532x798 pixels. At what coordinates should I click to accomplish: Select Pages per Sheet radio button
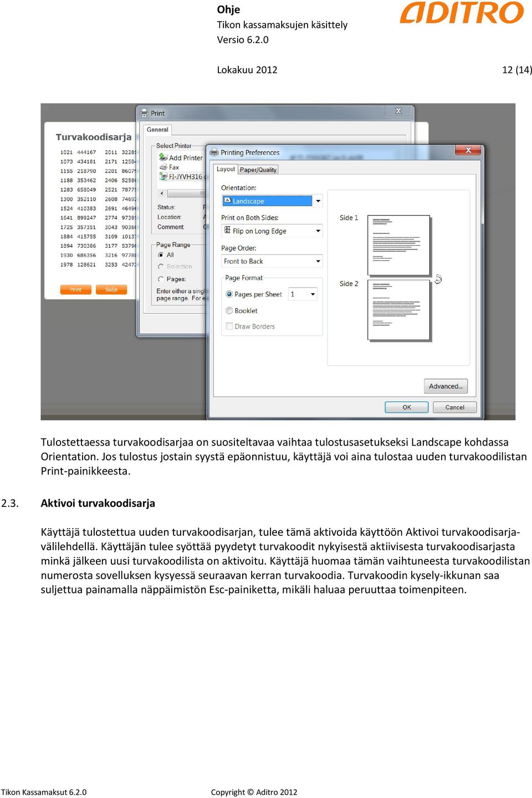pos(229,294)
